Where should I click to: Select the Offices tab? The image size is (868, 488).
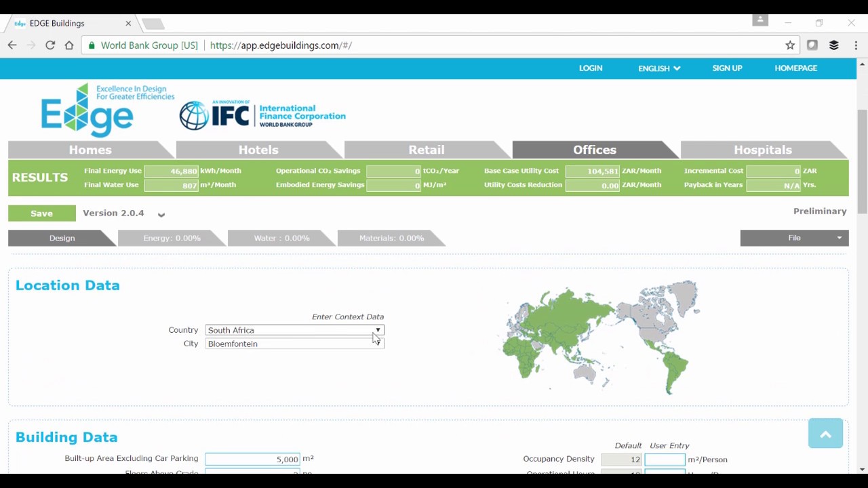click(595, 150)
